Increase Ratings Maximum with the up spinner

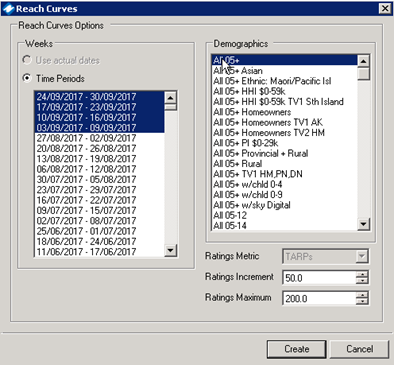[362, 295]
